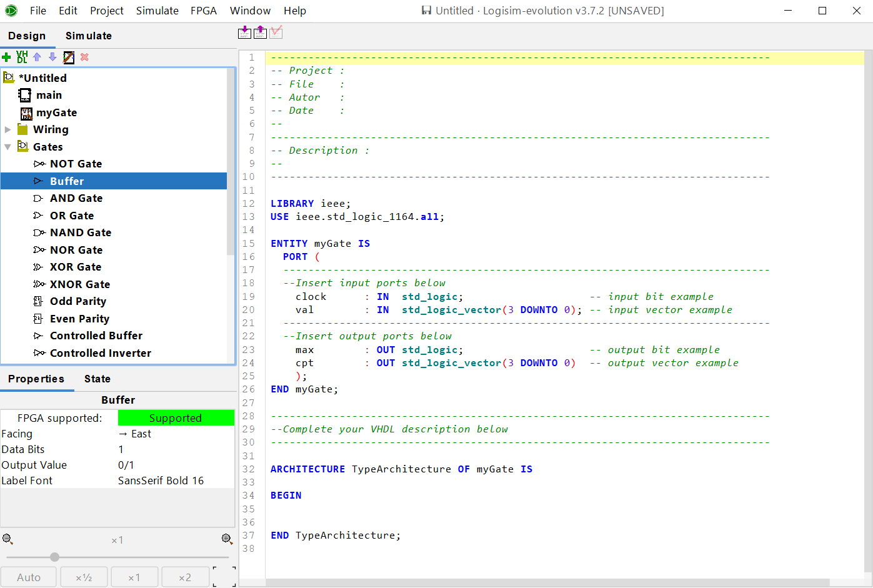Viewport: 873px width, 588px height.
Task: Collapse the Gates library folder
Action: tap(8, 147)
